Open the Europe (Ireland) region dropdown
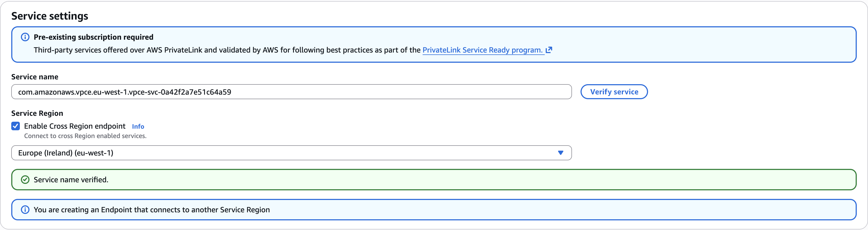The height and width of the screenshot is (230, 868). 291,153
